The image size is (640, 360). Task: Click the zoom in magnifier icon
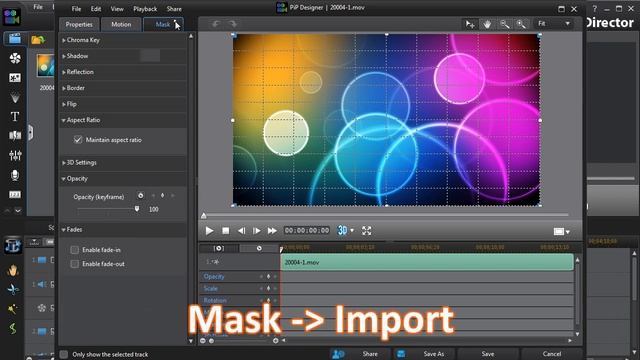tap(521, 24)
